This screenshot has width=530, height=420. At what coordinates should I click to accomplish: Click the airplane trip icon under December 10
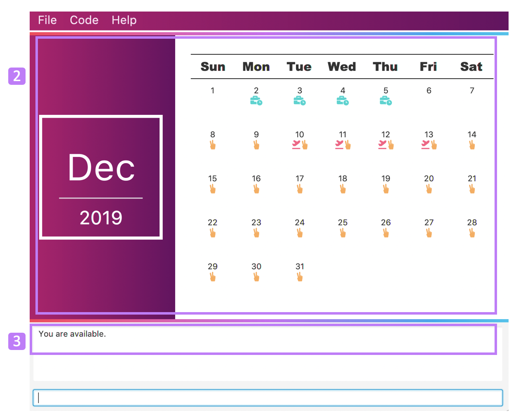pos(296,145)
